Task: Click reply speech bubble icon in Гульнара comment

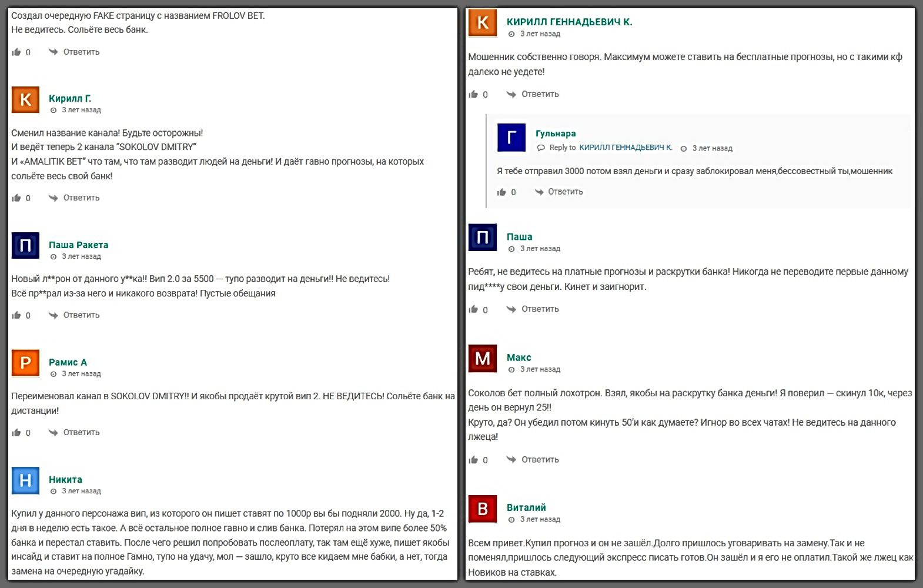Action: (541, 148)
